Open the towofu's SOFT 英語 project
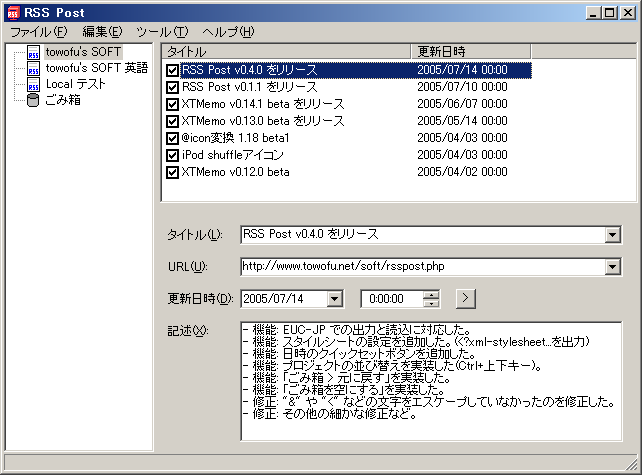Screen dimensions: 642x475 [97, 68]
